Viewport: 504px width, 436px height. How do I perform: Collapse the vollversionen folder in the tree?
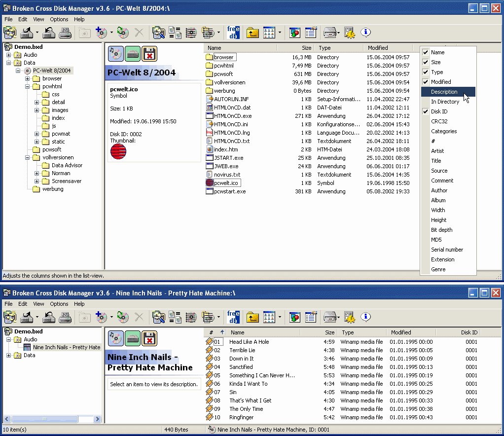(27, 157)
